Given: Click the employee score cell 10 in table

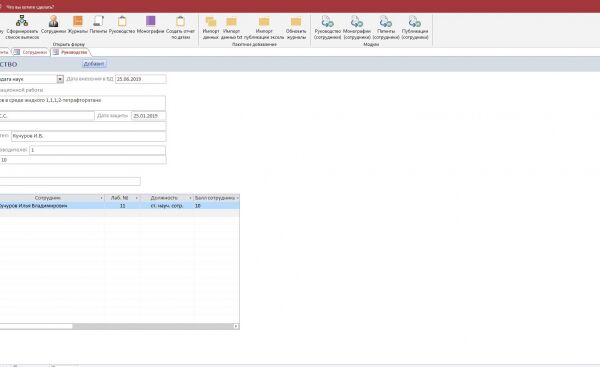Looking at the screenshot, I should [217, 206].
